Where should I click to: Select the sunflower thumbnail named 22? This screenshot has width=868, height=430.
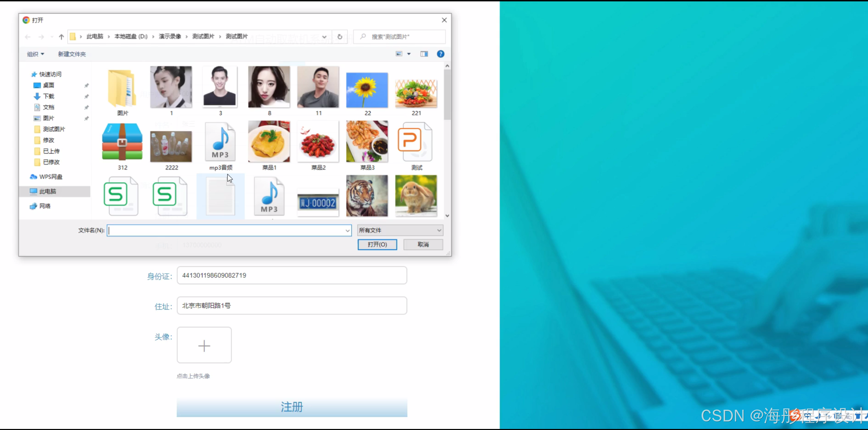click(x=367, y=90)
